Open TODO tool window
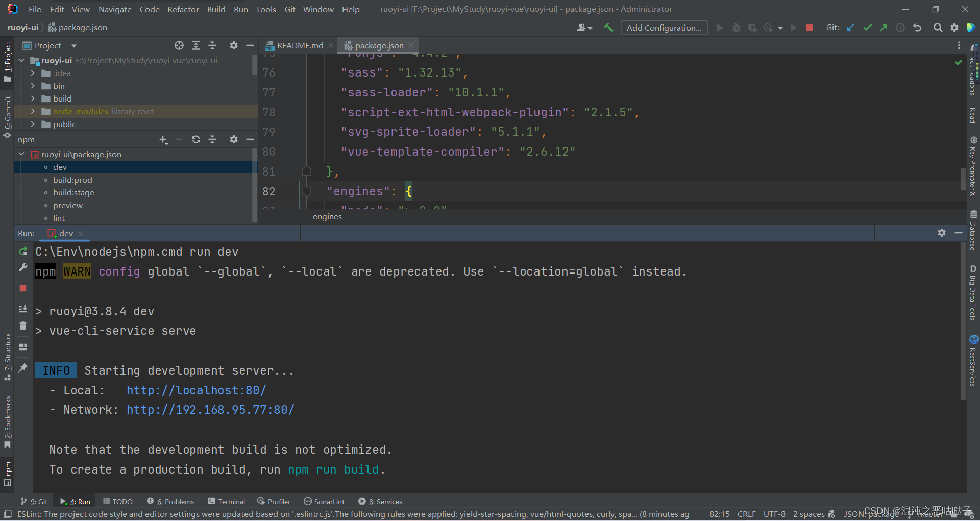The height and width of the screenshot is (521, 980). (x=117, y=502)
